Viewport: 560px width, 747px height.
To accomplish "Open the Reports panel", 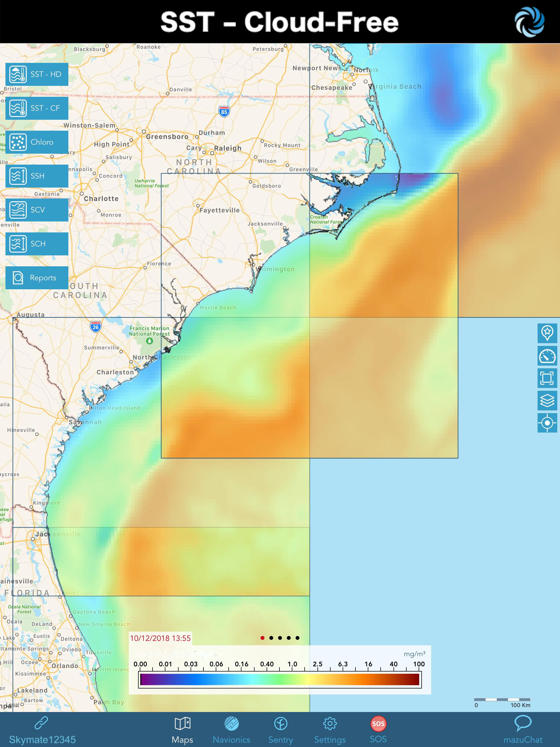I will (37, 278).
